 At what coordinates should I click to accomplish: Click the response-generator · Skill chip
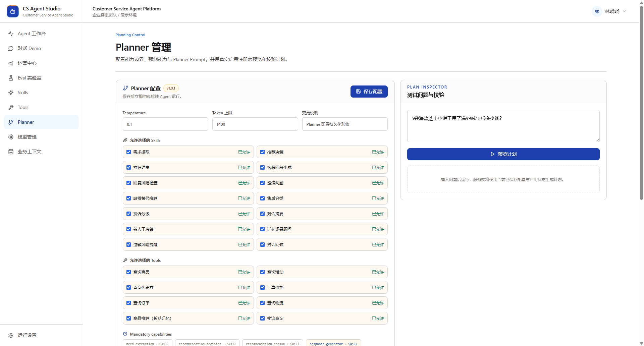pos(333,343)
